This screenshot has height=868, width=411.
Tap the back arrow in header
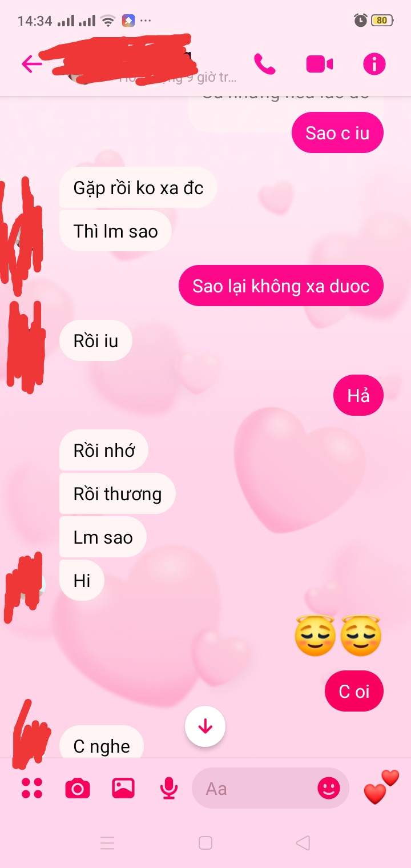[x=32, y=63]
